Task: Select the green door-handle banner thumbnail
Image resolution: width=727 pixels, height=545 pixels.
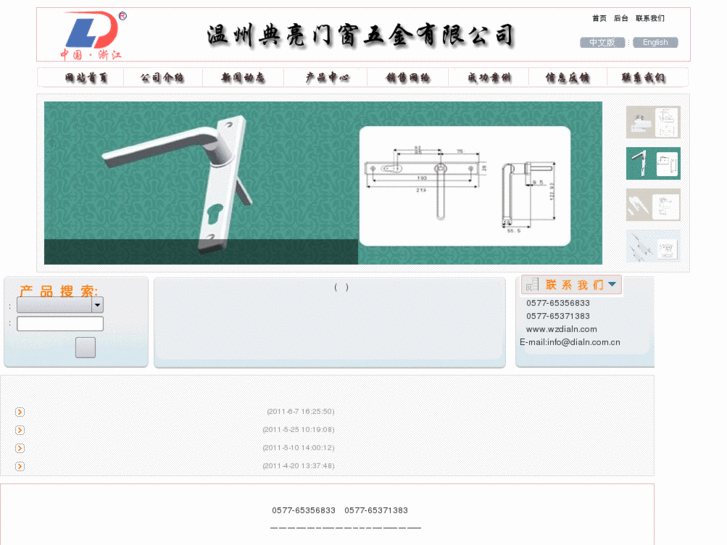Action: (x=653, y=163)
